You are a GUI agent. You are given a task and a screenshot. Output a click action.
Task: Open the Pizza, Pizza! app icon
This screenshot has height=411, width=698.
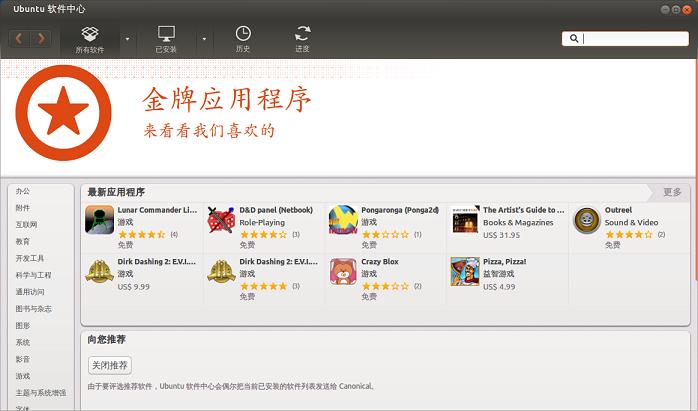click(x=465, y=271)
